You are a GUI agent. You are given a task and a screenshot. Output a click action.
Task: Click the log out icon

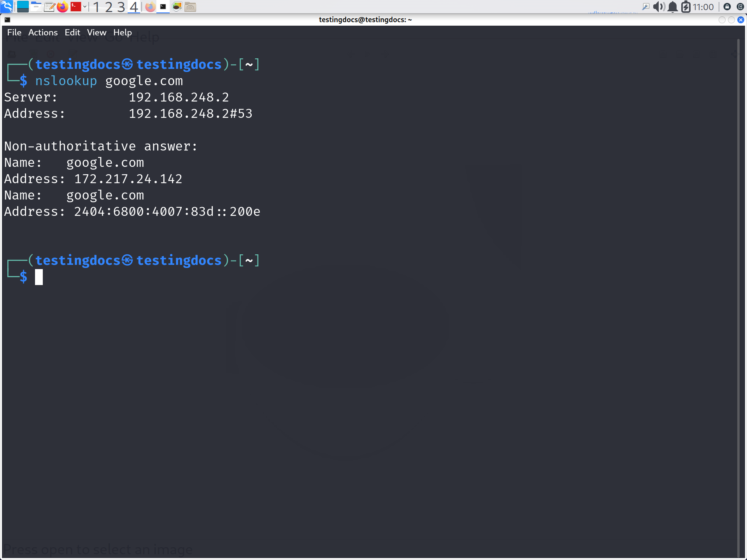coord(740,7)
